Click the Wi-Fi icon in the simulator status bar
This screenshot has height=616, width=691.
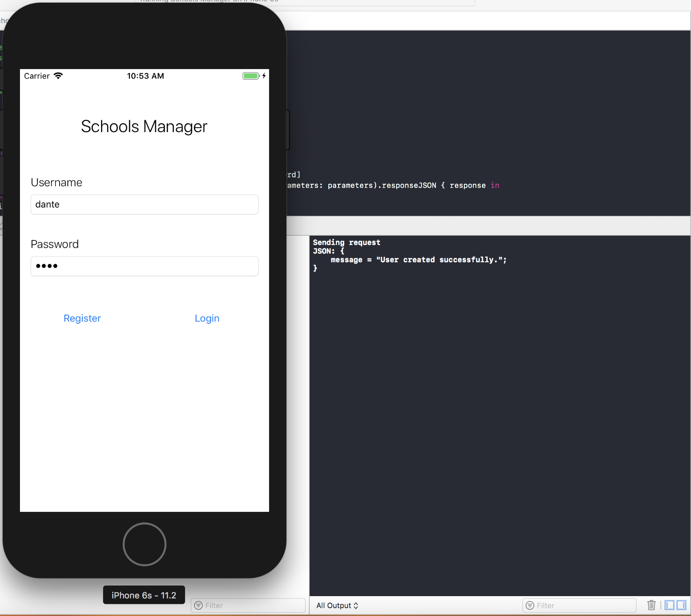(58, 76)
